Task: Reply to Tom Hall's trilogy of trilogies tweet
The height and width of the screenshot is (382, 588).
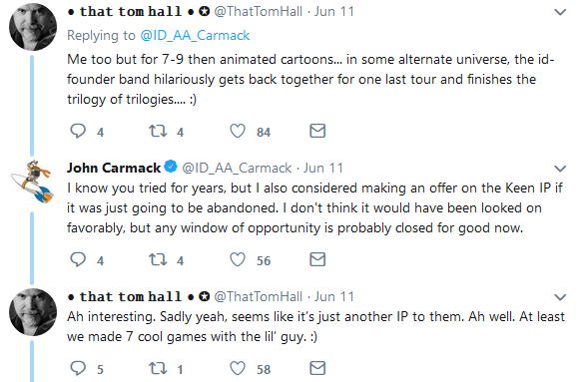Action: [x=78, y=131]
